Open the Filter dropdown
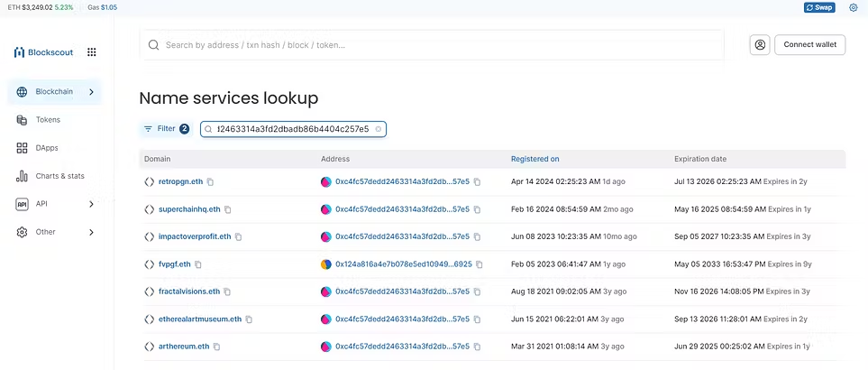This screenshot has height=370, width=868. [165, 128]
